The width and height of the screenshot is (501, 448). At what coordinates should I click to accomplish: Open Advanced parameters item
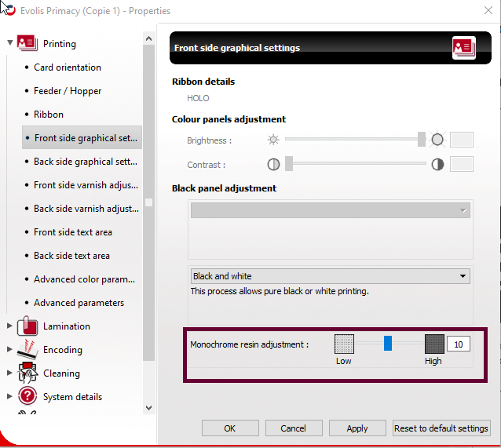(79, 303)
